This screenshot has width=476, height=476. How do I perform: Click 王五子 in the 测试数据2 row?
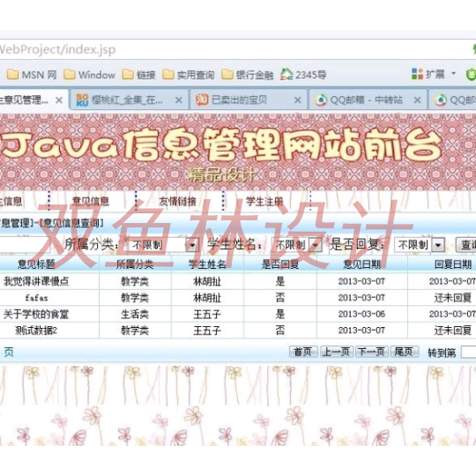click(207, 331)
